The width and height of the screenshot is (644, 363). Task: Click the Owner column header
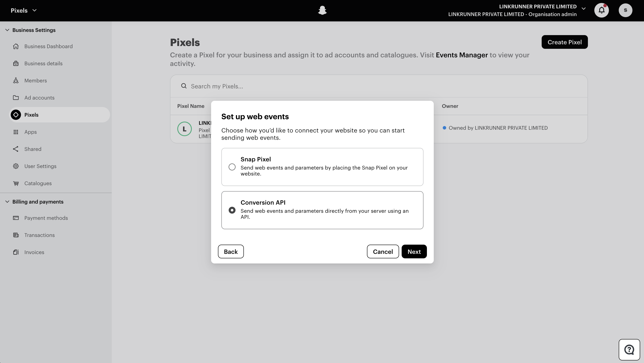pyautogui.click(x=450, y=106)
